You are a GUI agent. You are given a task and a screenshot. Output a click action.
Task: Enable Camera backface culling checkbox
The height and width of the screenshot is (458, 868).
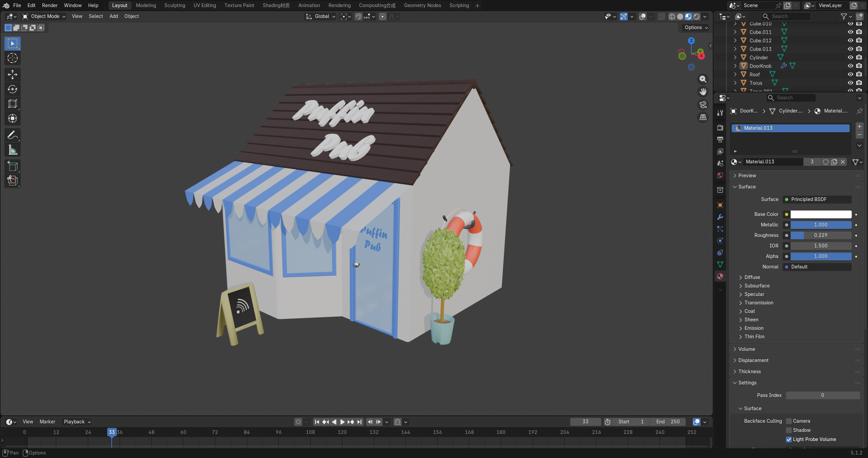click(789, 421)
